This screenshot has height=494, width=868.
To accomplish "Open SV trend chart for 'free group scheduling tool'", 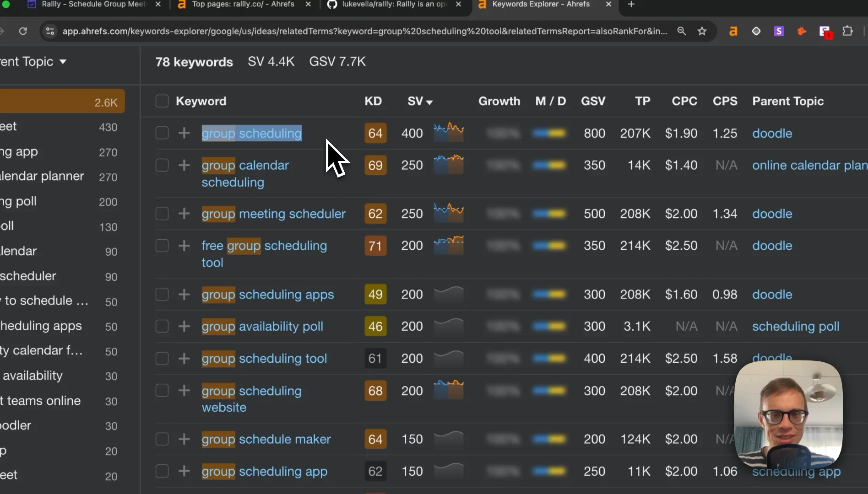I will [449, 245].
